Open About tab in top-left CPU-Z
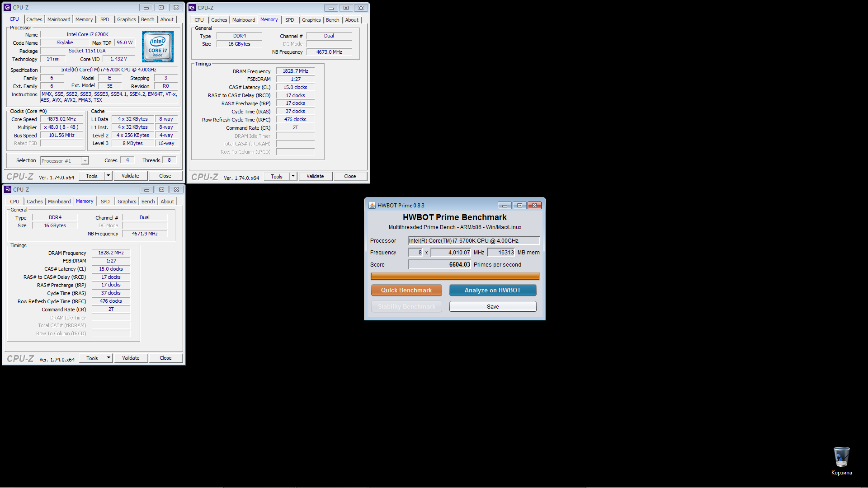 coord(167,19)
